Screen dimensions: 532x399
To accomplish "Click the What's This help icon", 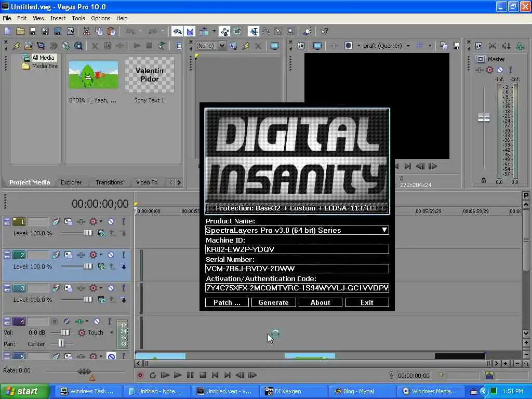I will (x=324, y=31).
